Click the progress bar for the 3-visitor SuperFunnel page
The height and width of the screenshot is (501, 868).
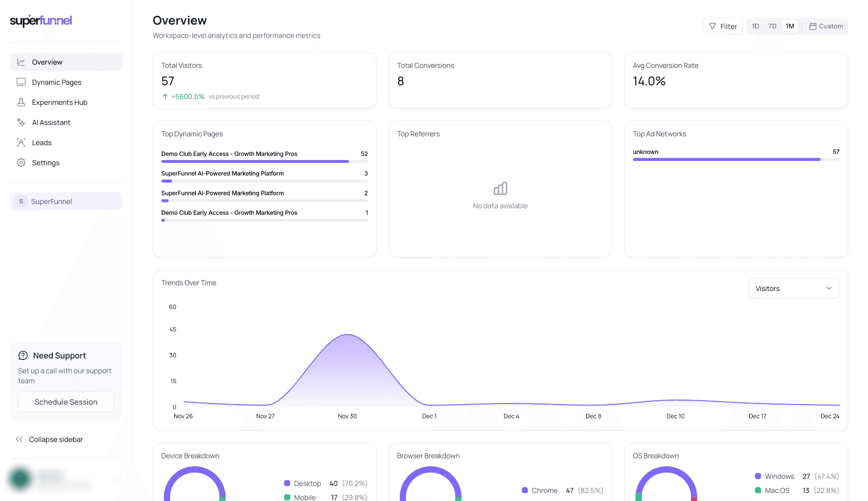click(x=265, y=181)
